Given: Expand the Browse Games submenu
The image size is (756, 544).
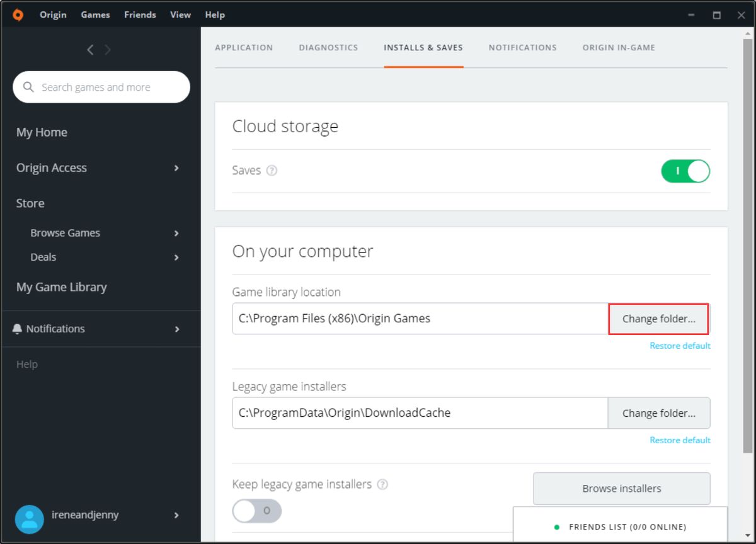Looking at the screenshot, I should click(176, 233).
